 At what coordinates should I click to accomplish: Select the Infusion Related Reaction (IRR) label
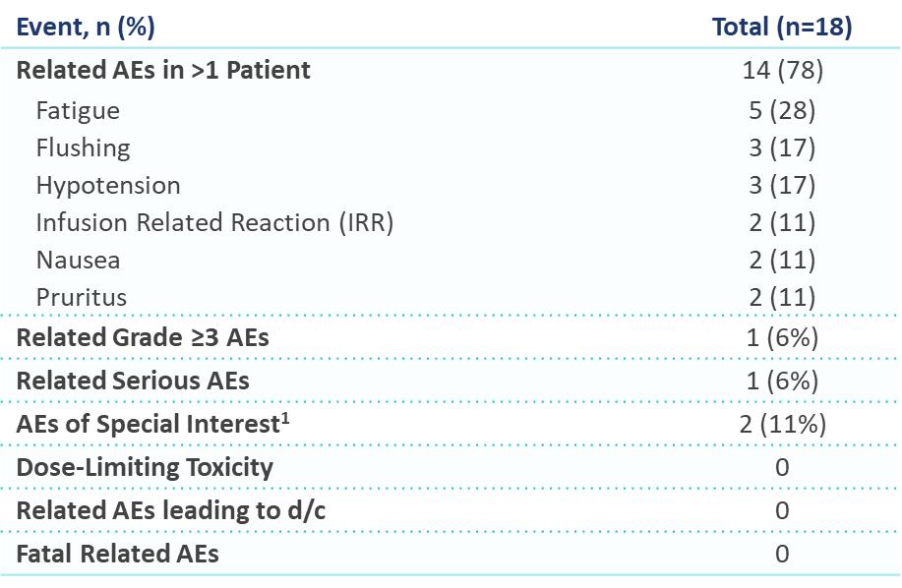click(x=214, y=222)
